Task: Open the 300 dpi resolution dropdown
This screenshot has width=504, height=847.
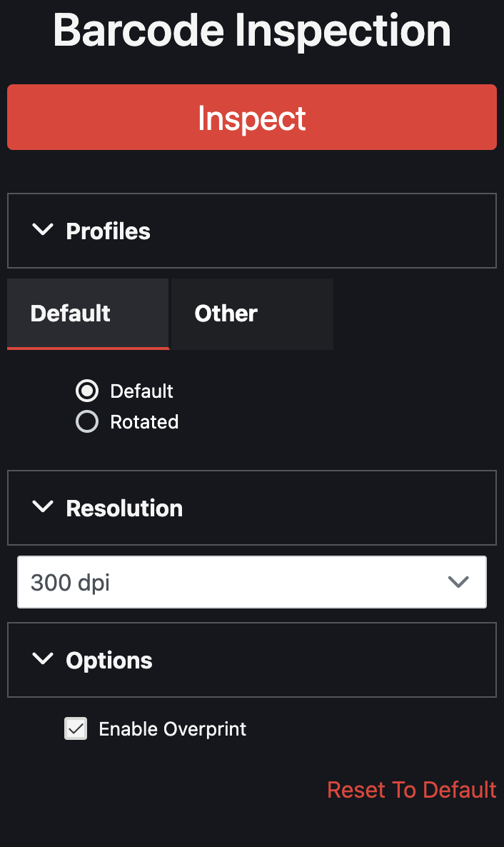Action: 251,582
